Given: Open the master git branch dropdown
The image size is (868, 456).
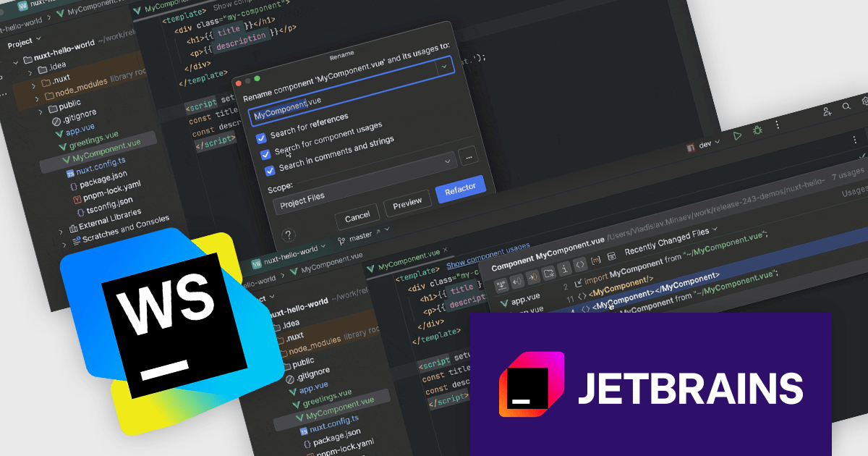Looking at the screenshot, I should coord(364,235).
